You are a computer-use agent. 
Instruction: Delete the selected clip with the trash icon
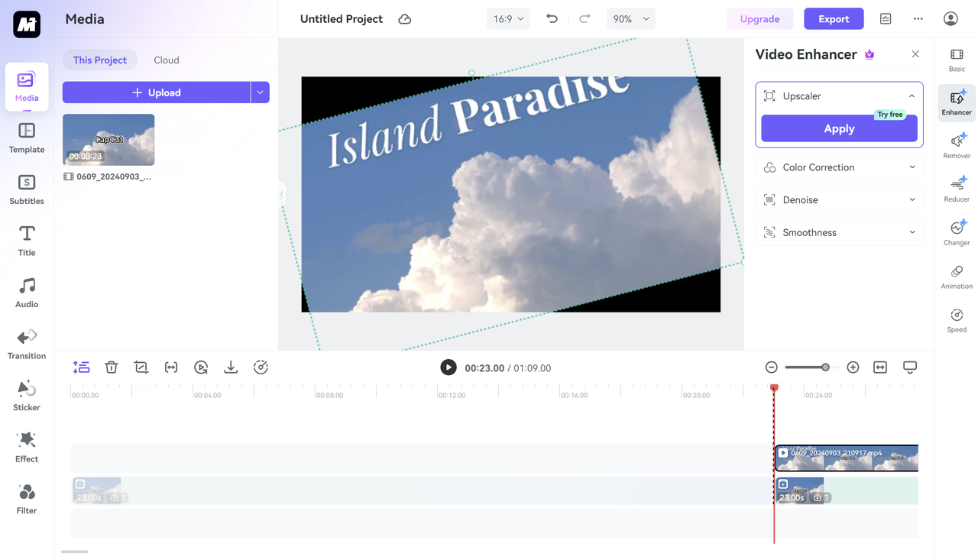click(x=111, y=367)
